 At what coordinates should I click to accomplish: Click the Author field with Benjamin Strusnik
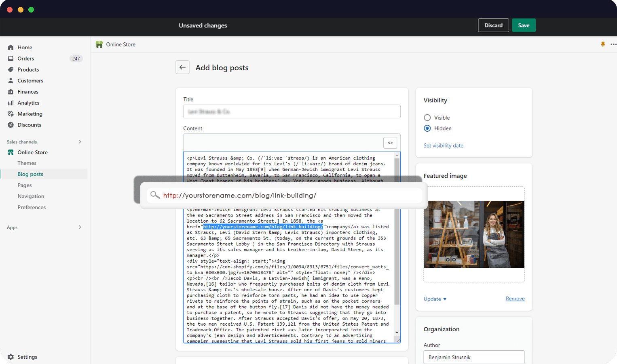pyautogui.click(x=474, y=358)
